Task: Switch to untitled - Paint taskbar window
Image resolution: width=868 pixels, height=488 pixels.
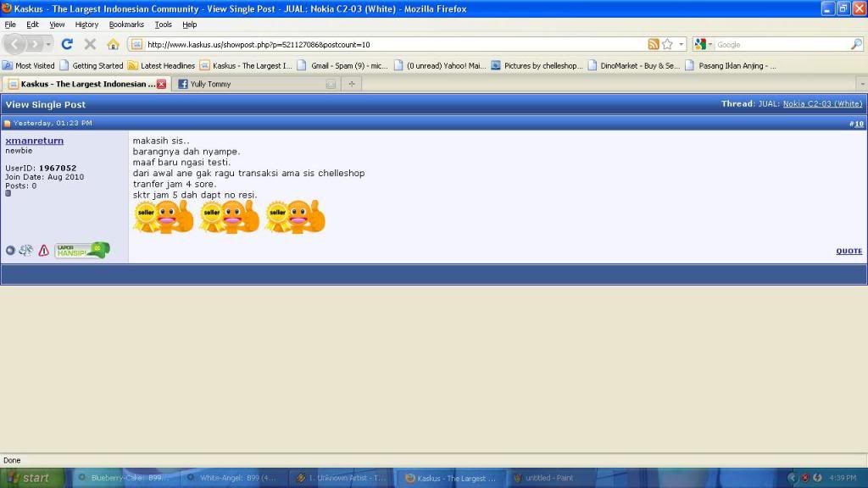Action: (559, 478)
